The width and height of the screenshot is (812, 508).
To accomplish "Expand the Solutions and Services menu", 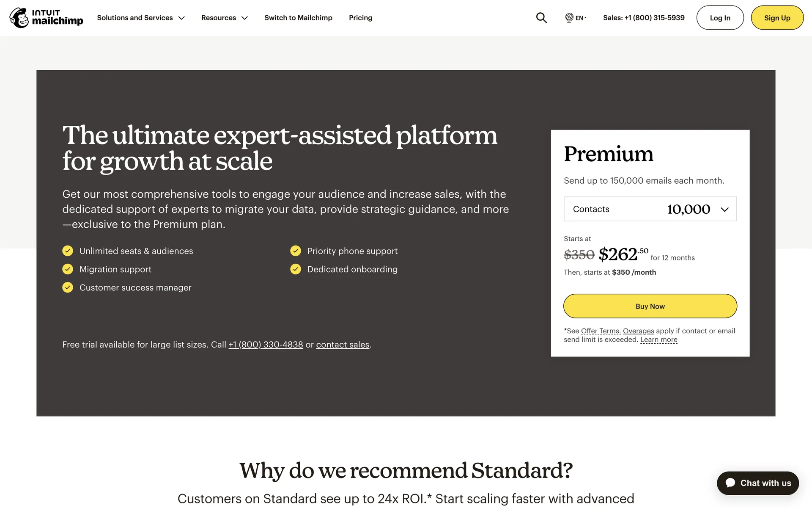I will (141, 18).
